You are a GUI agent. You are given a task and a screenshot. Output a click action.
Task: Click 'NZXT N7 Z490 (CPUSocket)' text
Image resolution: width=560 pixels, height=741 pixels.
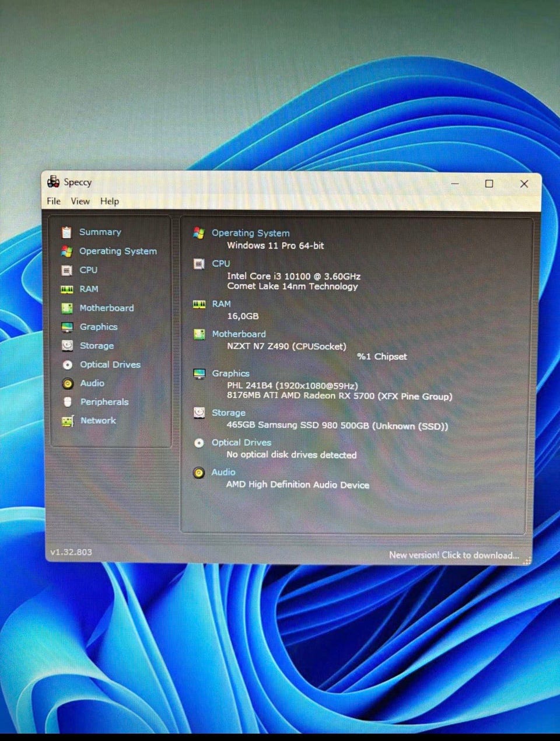click(x=286, y=347)
